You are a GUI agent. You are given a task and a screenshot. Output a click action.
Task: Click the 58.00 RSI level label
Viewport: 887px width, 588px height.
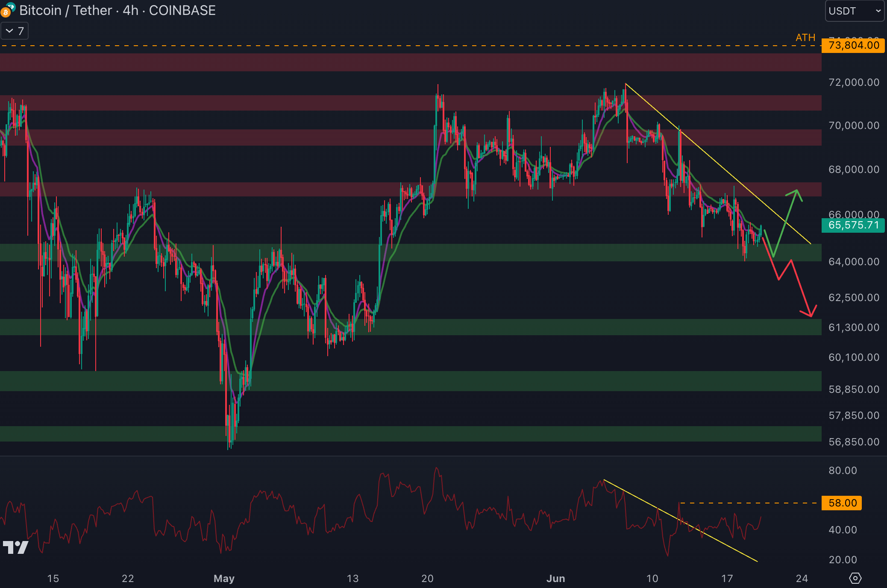(x=842, y=503)
